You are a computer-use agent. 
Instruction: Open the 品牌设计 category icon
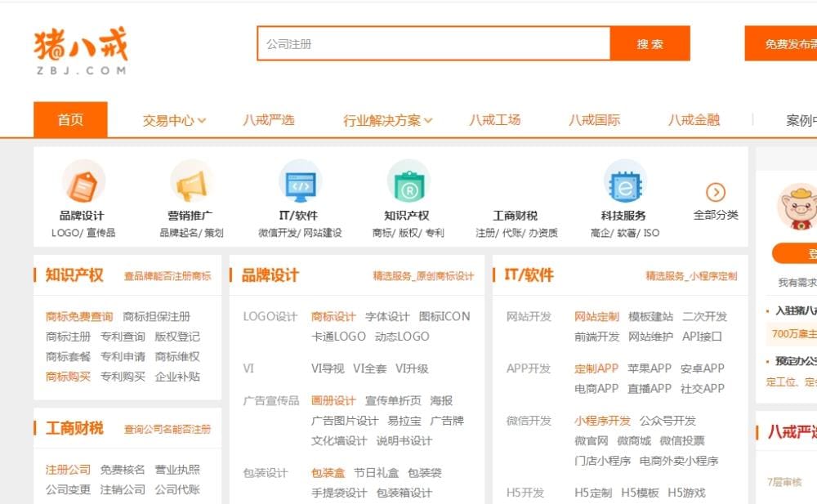[82, 186]
